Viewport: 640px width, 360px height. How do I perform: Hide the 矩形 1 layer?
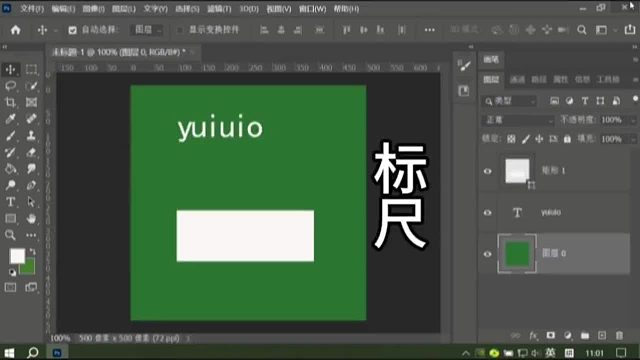[487, 171]
